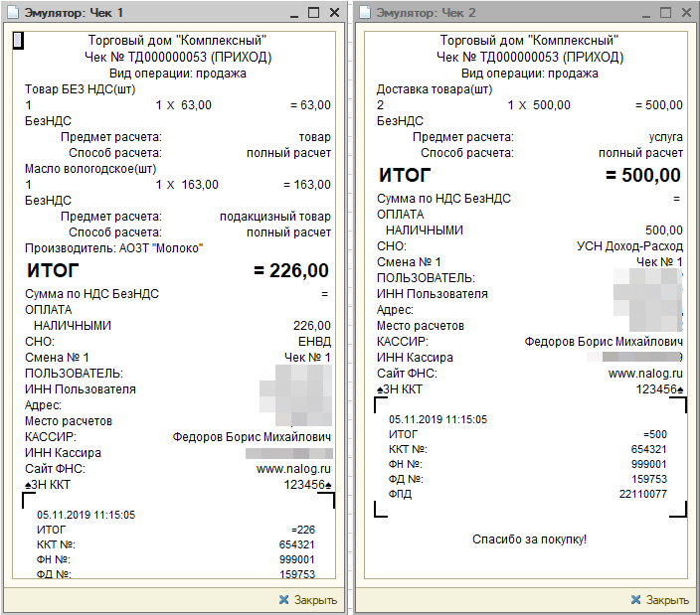The width and height of the screenshot is (700, 615).
Task: Click the Закрыть button in Чек 1 window
Action: (x=308, y=600)
